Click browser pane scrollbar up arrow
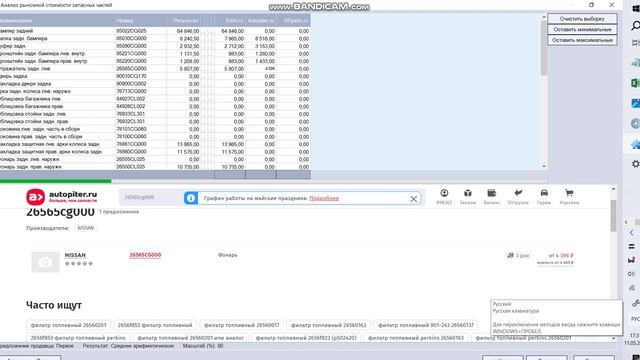 [613, 189]
